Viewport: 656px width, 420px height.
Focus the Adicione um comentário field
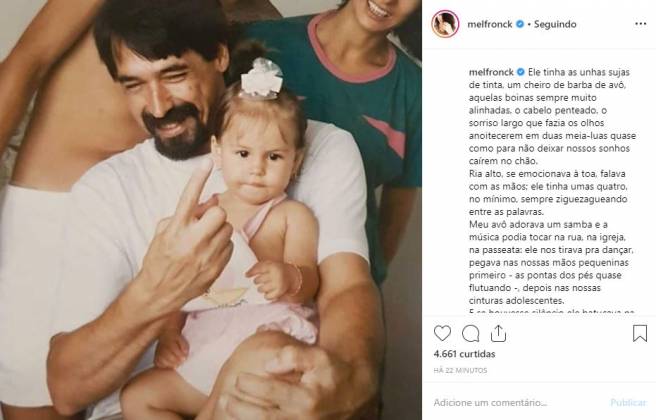tap(517, 403)
